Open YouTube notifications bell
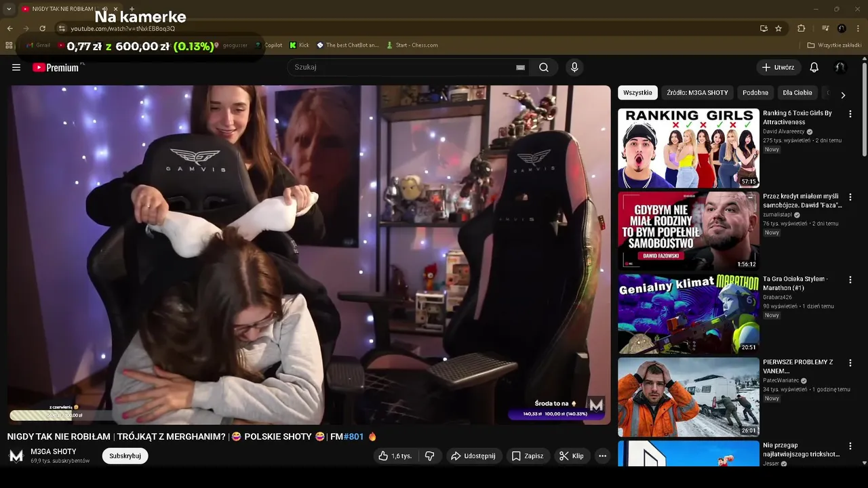This screenshot has width=868, height=488. click(814, 67)
